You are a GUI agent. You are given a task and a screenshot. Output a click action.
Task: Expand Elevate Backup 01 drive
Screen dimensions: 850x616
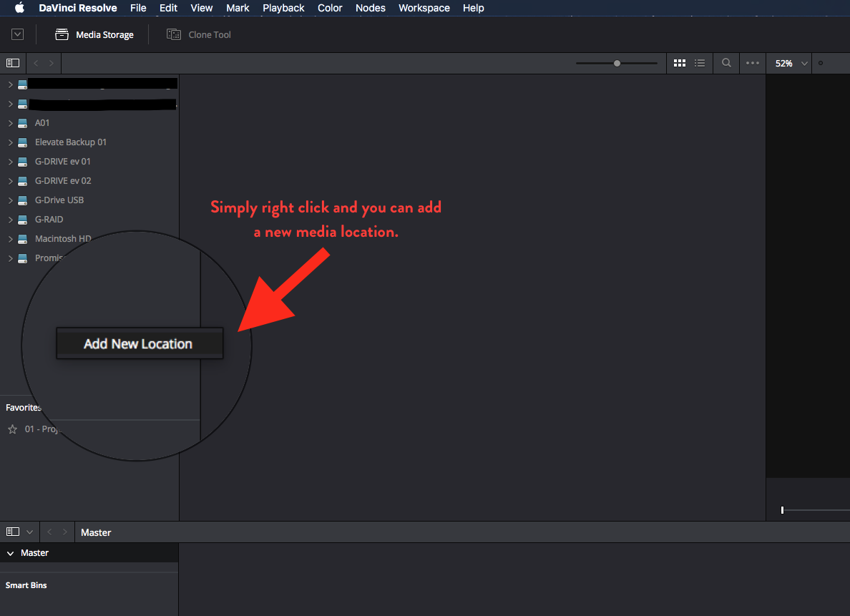coord(10,142)
